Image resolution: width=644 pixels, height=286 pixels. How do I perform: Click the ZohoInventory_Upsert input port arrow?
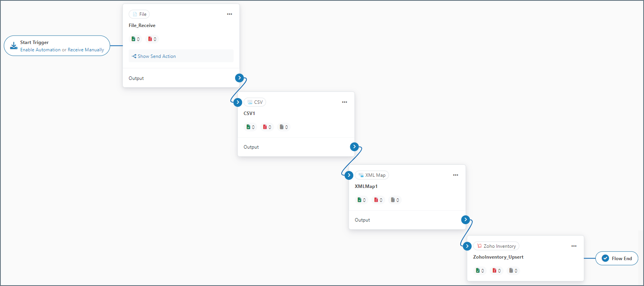tap(467, 246)
